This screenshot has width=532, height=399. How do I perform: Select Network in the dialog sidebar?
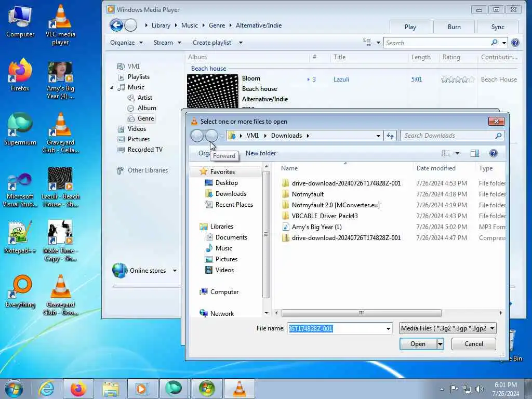tap(222, 313)
